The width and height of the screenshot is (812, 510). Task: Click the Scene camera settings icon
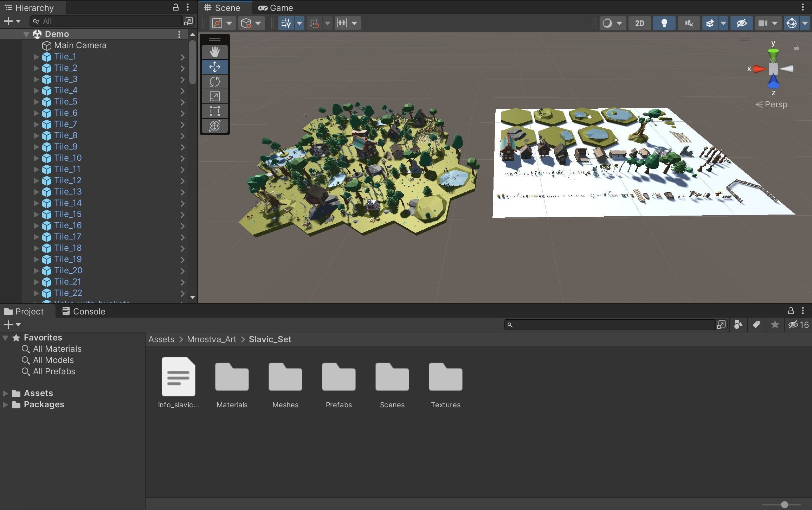762,23
